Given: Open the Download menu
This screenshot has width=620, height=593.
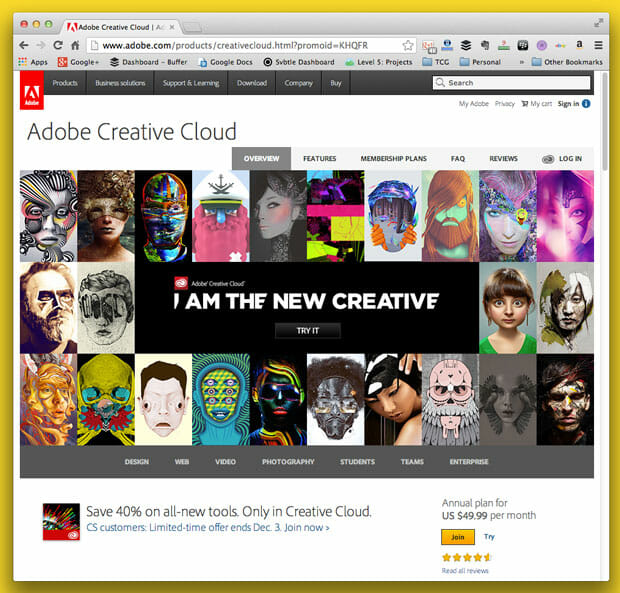Looking at the screenshot, I should pos(252,83).
